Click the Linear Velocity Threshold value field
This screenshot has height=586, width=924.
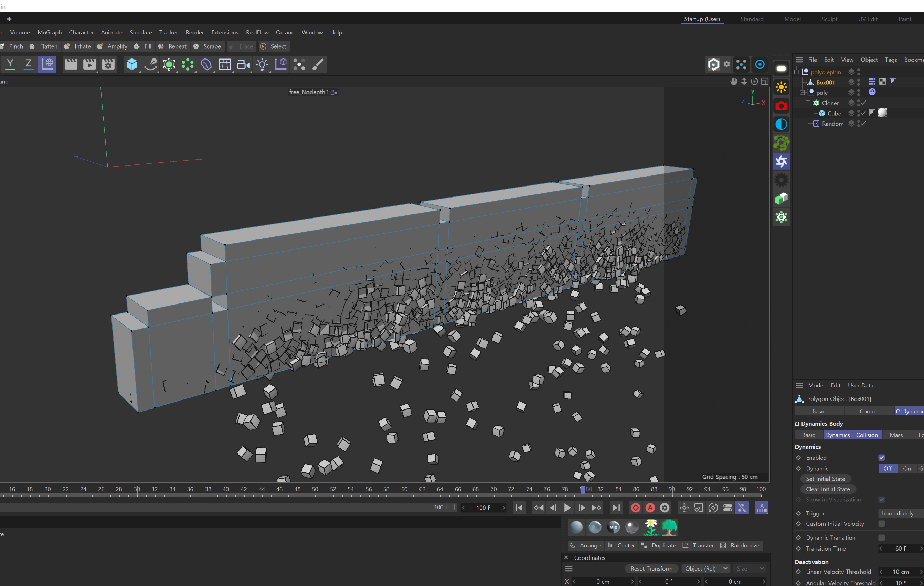coord(901,572)
